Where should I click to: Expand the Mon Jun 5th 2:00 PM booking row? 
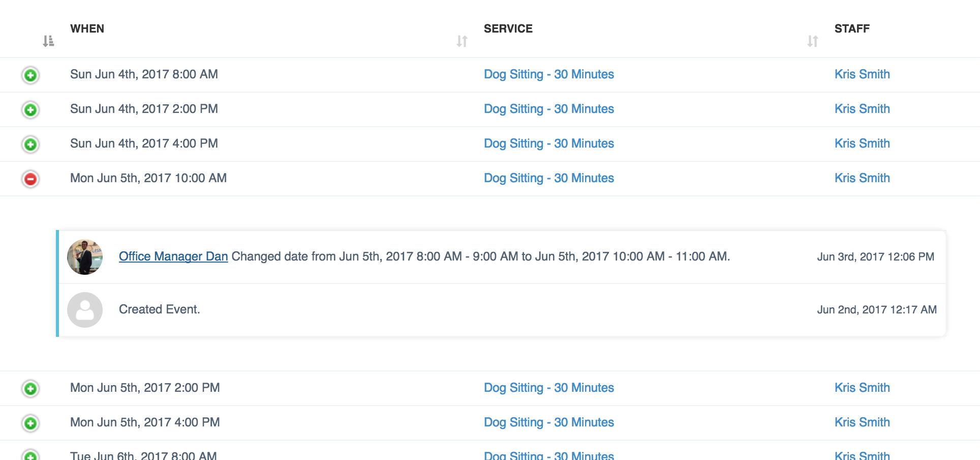click(30, 388)
